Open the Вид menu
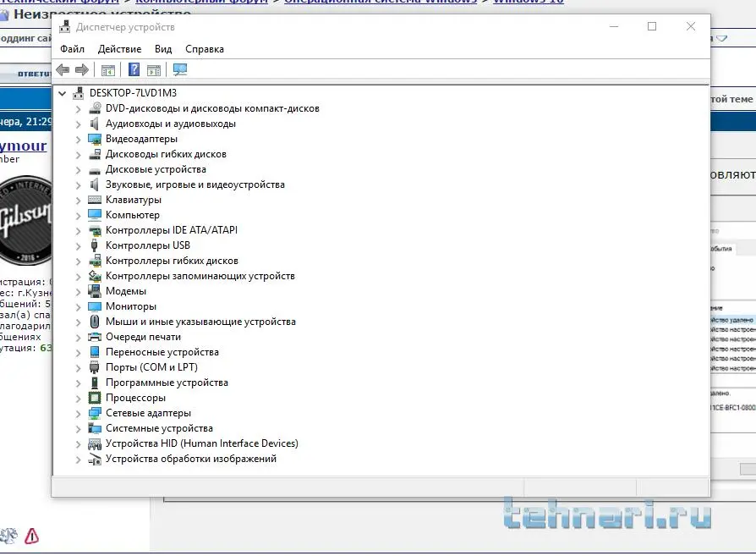The image size is (756, 556). (x=163, y=49)
